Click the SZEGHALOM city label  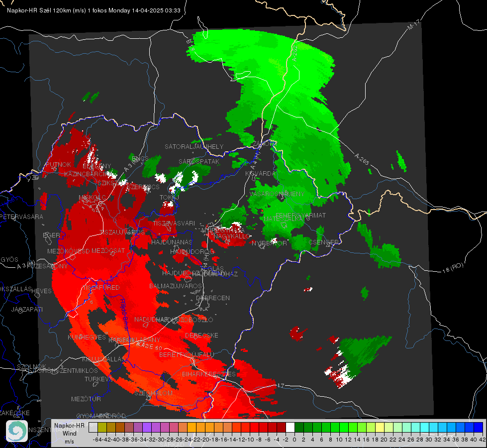pyautogui.click(x=153, y=393)
